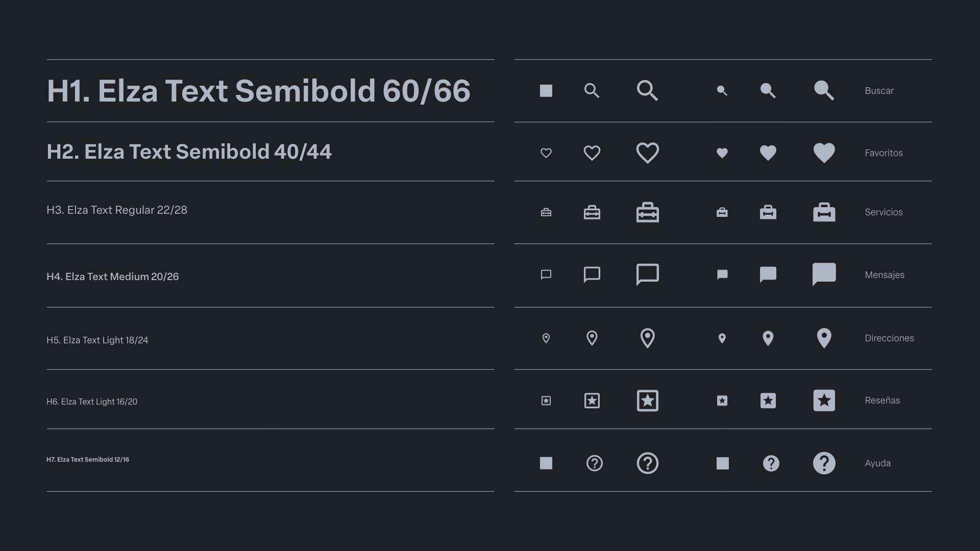Click the H4 Elza Text Medium 20/26 text
980x551 pixels.
(113, 277)
